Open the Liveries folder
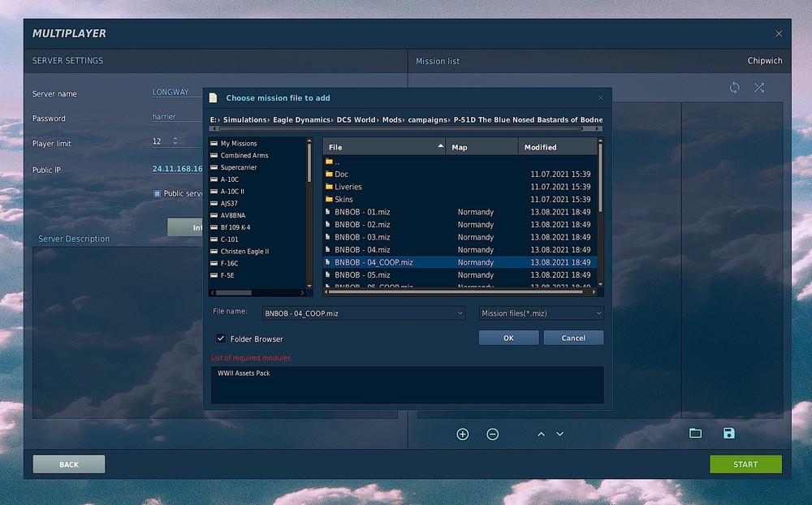Screen dimensions: 812x505 pyautogui.click(x=348, y=187)
